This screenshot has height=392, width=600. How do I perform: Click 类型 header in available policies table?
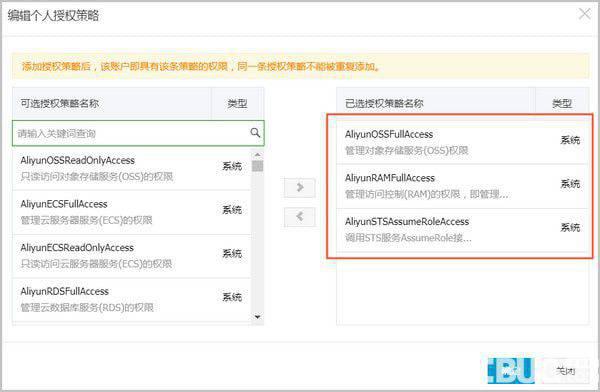pyautogui.click(x=237, y=103)
